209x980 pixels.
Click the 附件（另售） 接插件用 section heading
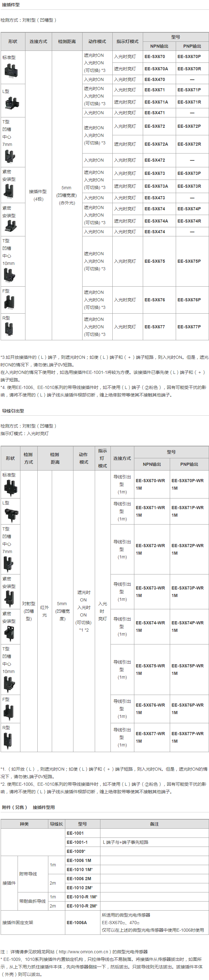click(x=29, y=807)
